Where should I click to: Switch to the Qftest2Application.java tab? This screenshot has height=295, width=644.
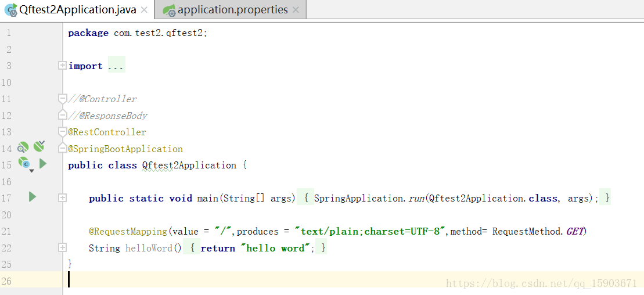tap(77, 9)
